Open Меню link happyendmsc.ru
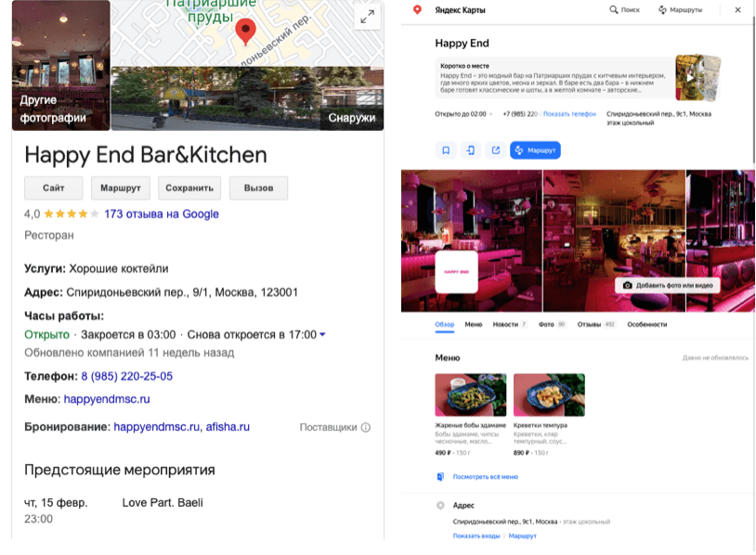756x555 pixels. coord(107,399)
